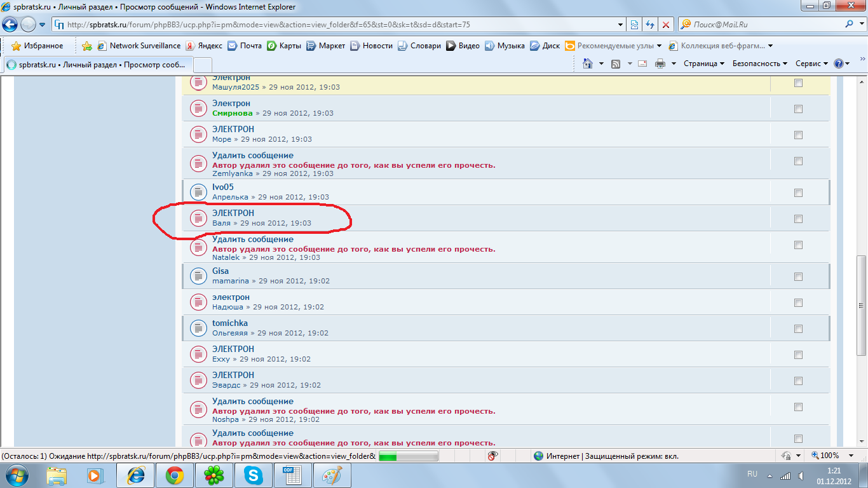The height and width of the screenshot is (488, 868).
Task: Open the Home button dropdown arrow
Action: [601, 64]
